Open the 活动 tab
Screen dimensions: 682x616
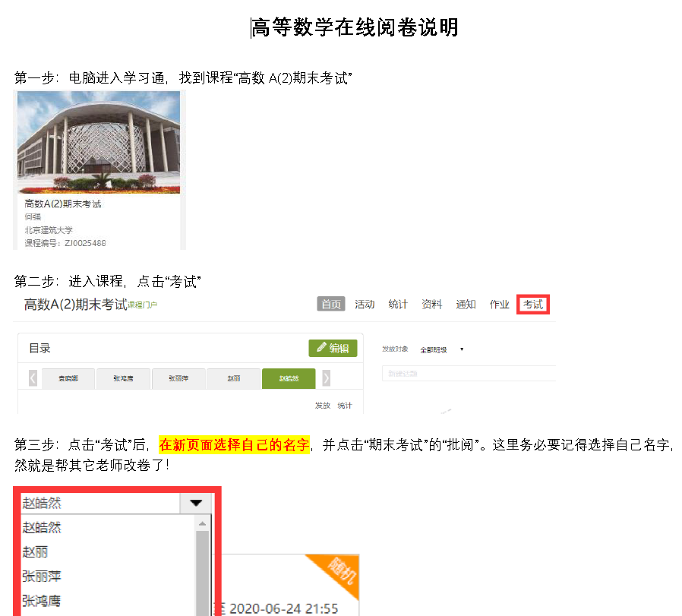click(365, 305)
